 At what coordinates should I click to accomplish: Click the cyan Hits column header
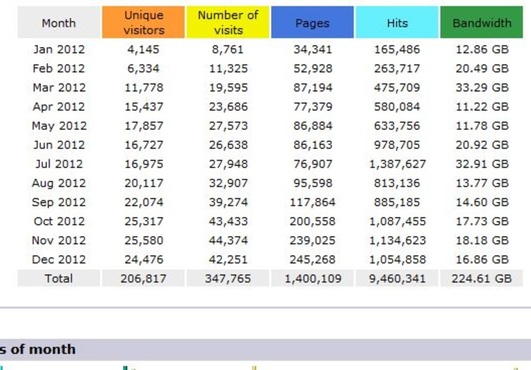coord(397,22)
